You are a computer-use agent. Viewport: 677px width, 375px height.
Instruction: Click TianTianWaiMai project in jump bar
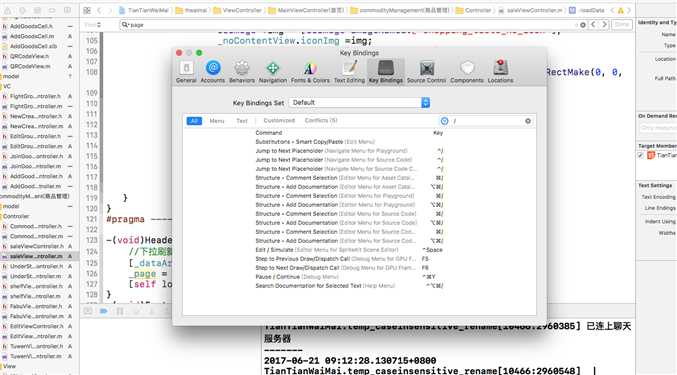pyautogui.click(x=144, y=10)
